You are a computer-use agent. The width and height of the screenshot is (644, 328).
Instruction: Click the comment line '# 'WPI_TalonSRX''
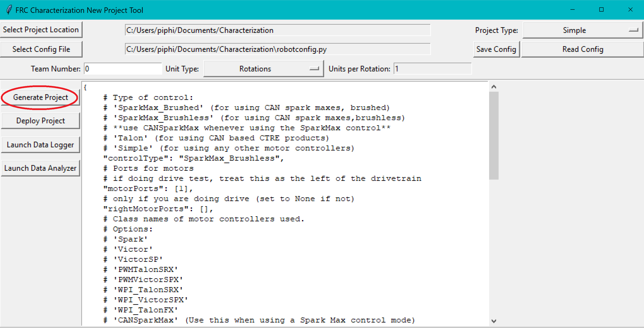click(x=143, y=290)
